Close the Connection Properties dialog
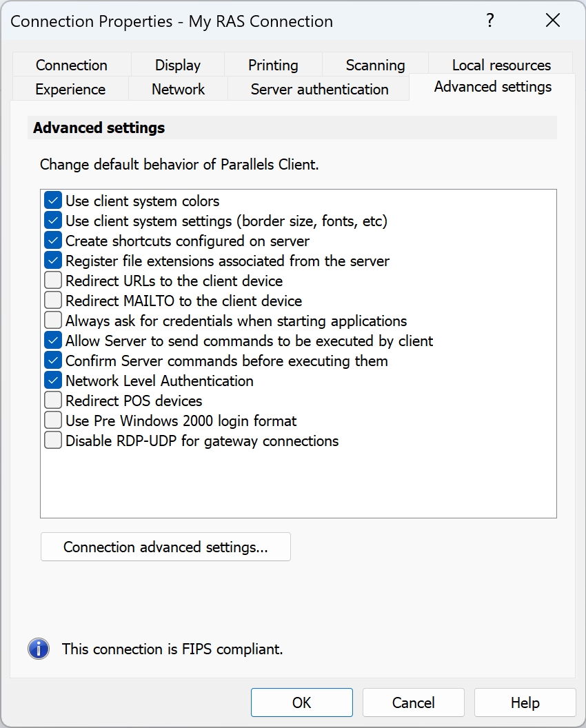 (553, 21)
